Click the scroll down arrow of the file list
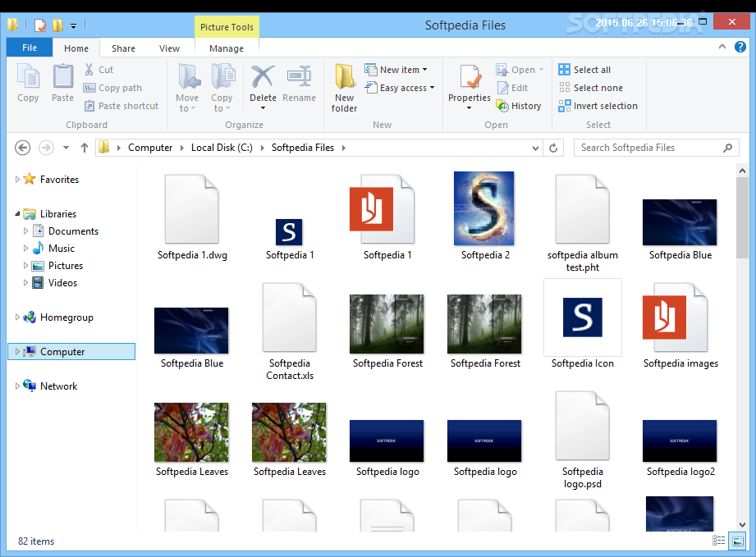The height and width of the screenshot is (557, 756). click(x=742, y=525)
